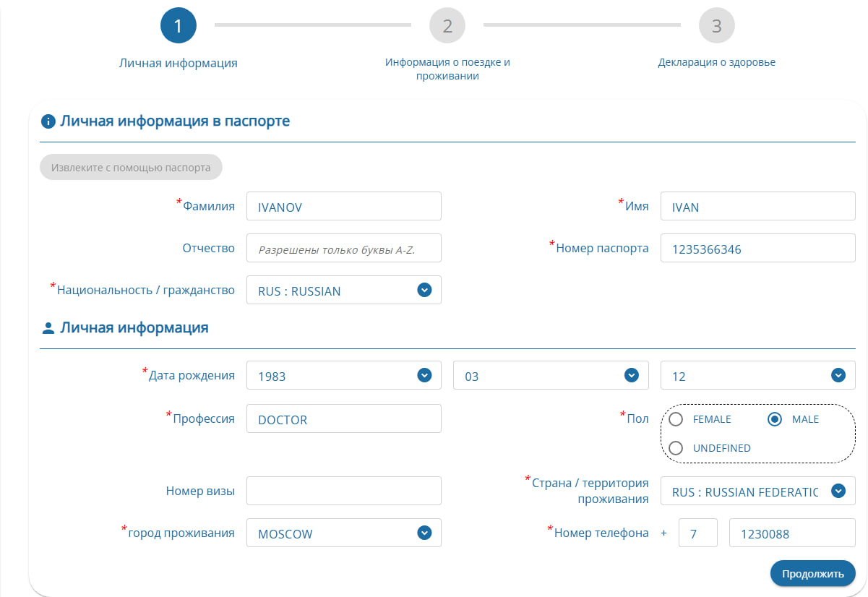The image size is (868, 597).
Task: Click the Личная информация в паспорте heading
Action: pyautogui.click(x=175, y=121)
